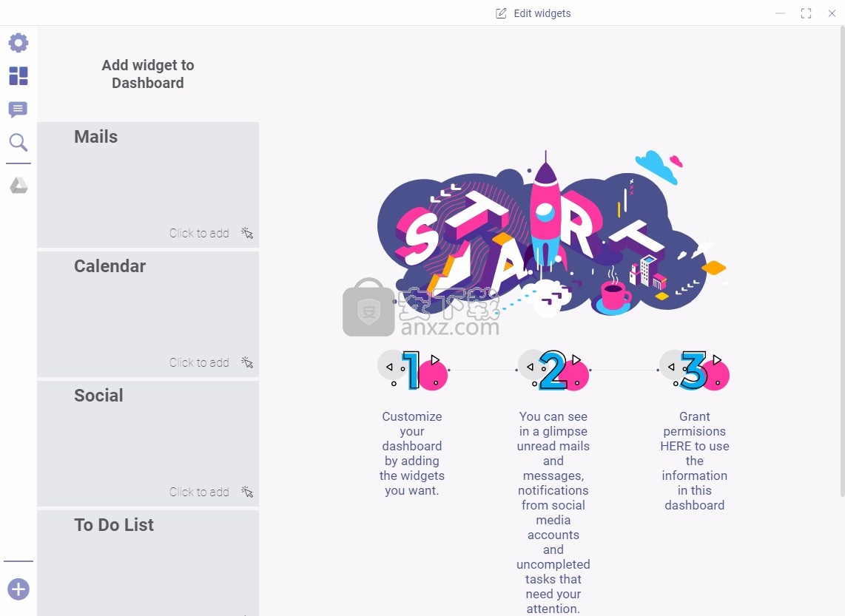The image size is (845, 616).
Task: Add the Calendar widget via Click to add
Action: click(199, 362)
